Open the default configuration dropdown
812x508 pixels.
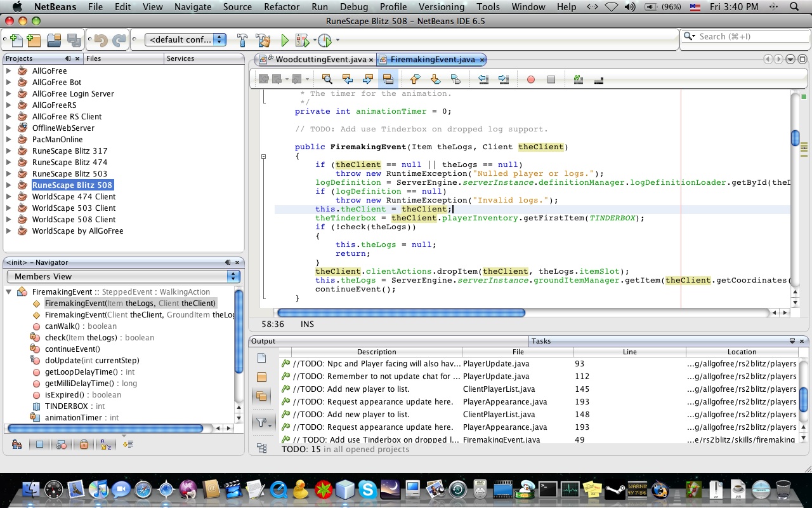(185, 39)
